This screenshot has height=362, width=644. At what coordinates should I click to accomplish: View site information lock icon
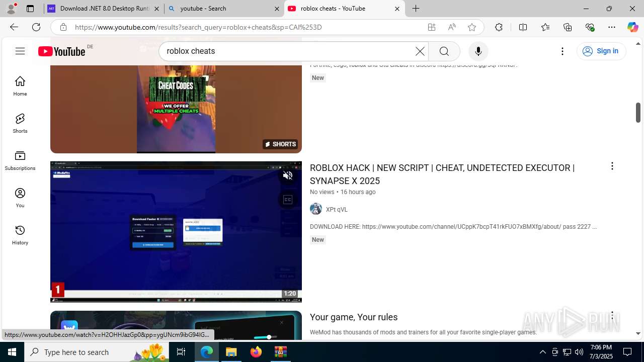(x=63, y=27)
